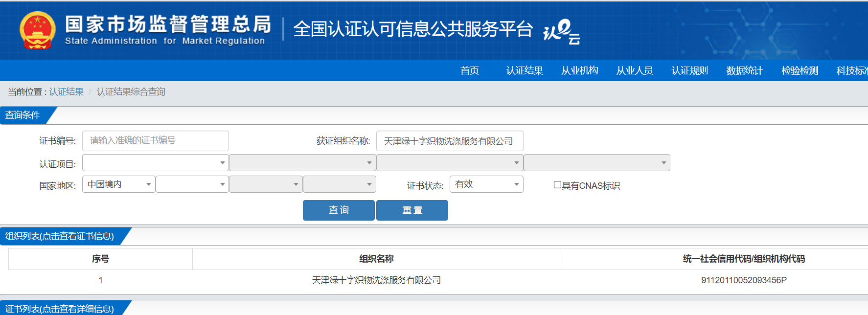868x315 pixels.
Task: Open the 首页 menu item
Action: (x=470, y=70)
